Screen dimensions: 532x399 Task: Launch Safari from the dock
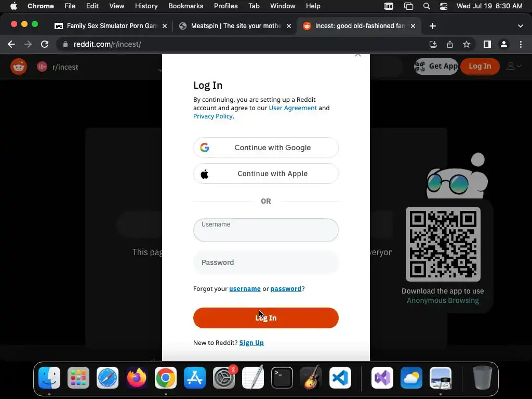tap(108, 378)
